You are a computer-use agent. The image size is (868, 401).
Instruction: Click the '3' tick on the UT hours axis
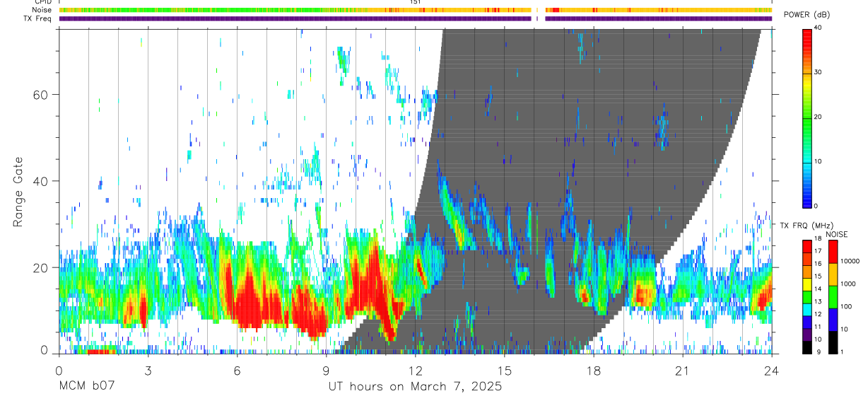click(148, 371)
